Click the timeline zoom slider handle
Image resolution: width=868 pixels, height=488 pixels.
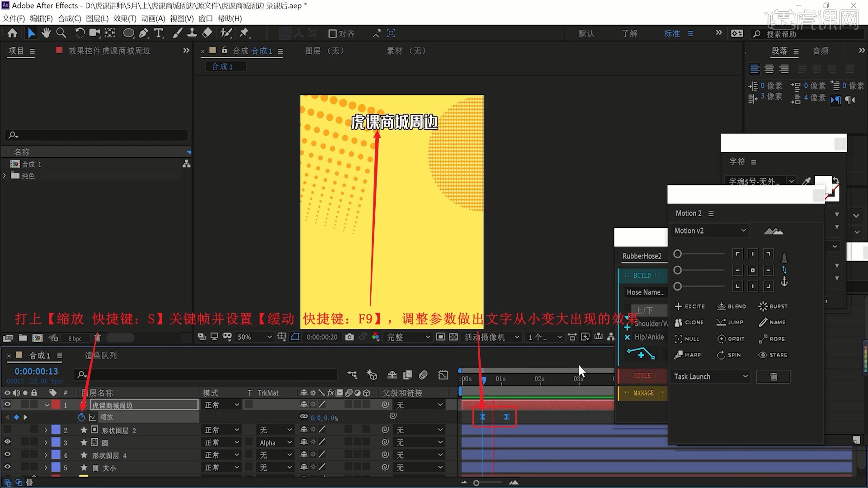pyautogui.click(x=476, y=483)
